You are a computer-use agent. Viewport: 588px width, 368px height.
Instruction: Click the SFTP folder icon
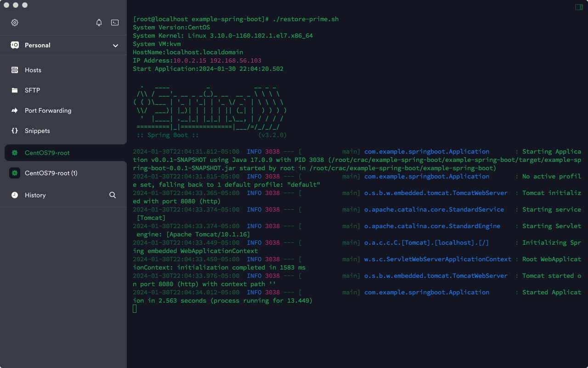(x=15, y=90)
